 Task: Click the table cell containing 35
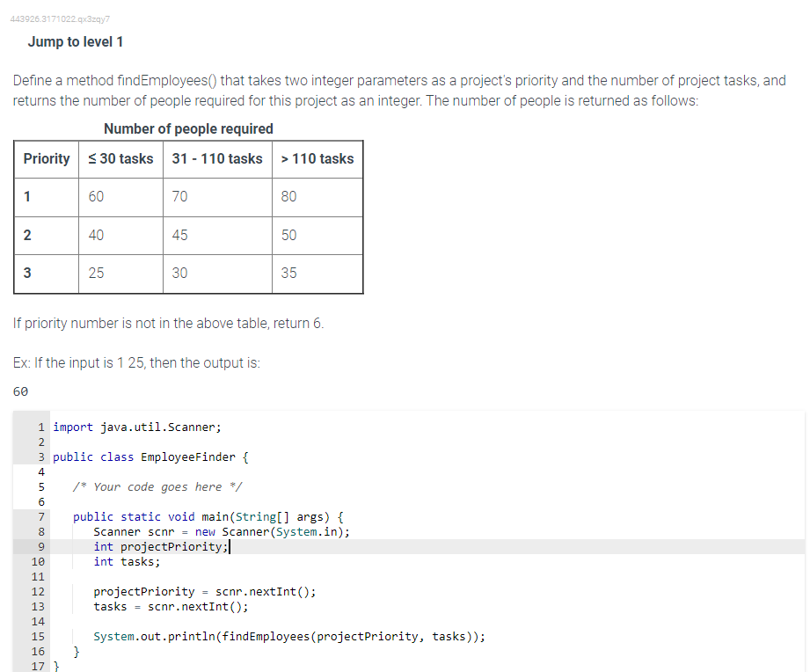point(288,273)
